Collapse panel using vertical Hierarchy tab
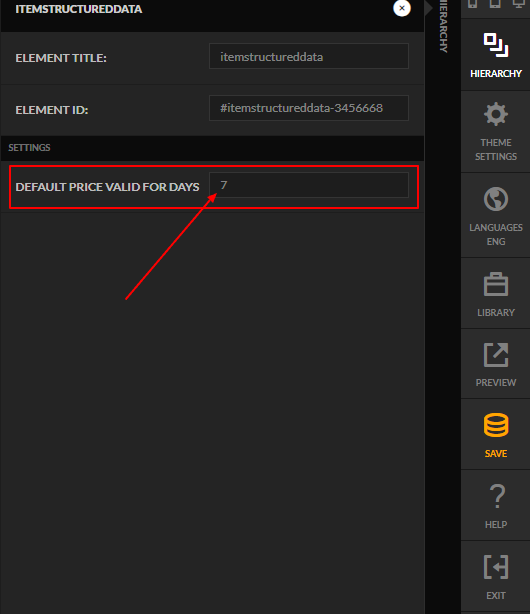 443,26
